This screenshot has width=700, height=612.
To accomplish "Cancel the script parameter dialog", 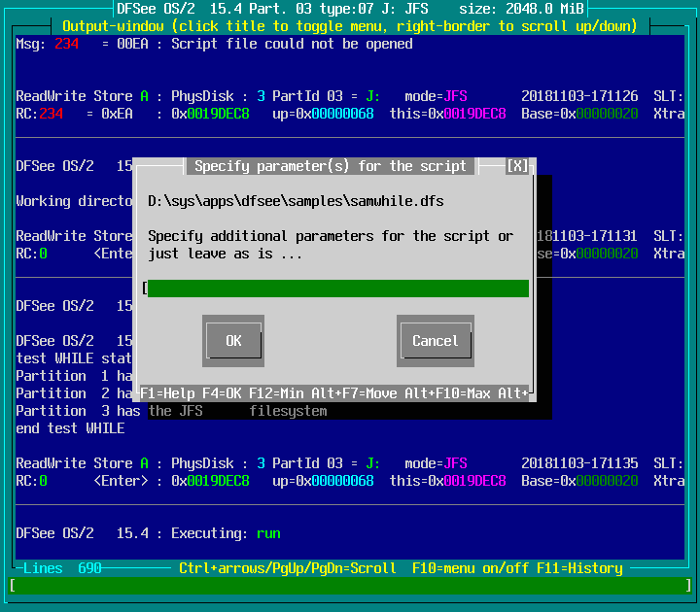I will [x=436, y=341].
